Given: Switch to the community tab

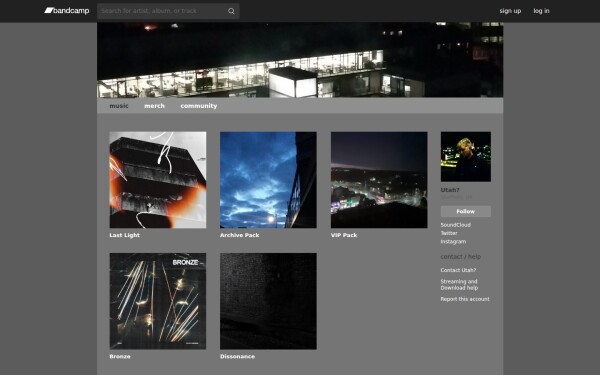Looking at the screenshot, I should pos(199,106).
